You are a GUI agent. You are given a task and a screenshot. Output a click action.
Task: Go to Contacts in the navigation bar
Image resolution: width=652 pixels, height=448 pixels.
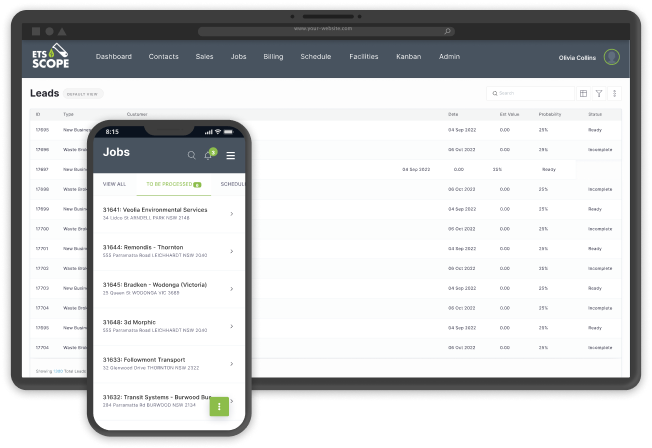[163, 57]
